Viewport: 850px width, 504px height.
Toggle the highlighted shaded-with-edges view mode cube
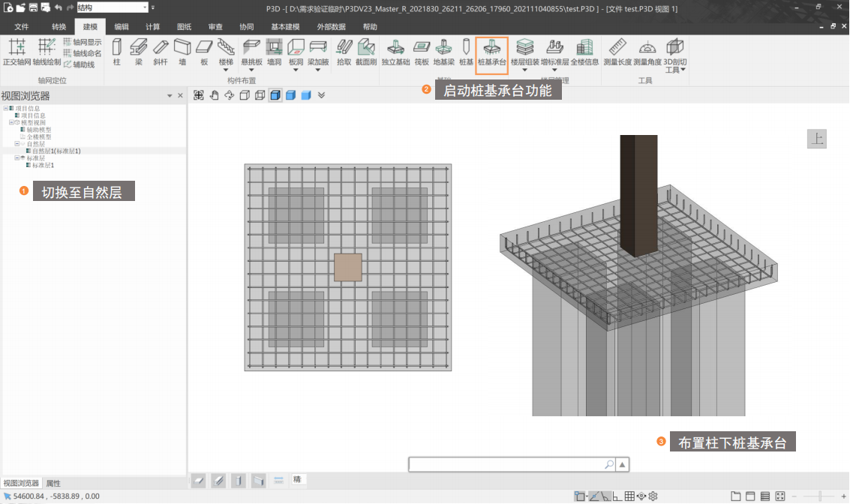pyautogui.click(x=275, y=95)
